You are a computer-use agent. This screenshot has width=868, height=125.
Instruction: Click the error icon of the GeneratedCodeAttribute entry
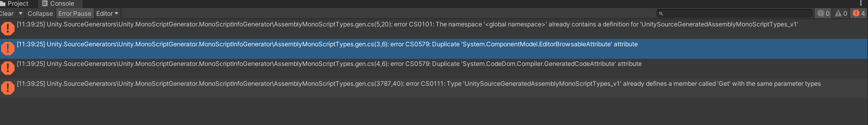coord(7,68)
